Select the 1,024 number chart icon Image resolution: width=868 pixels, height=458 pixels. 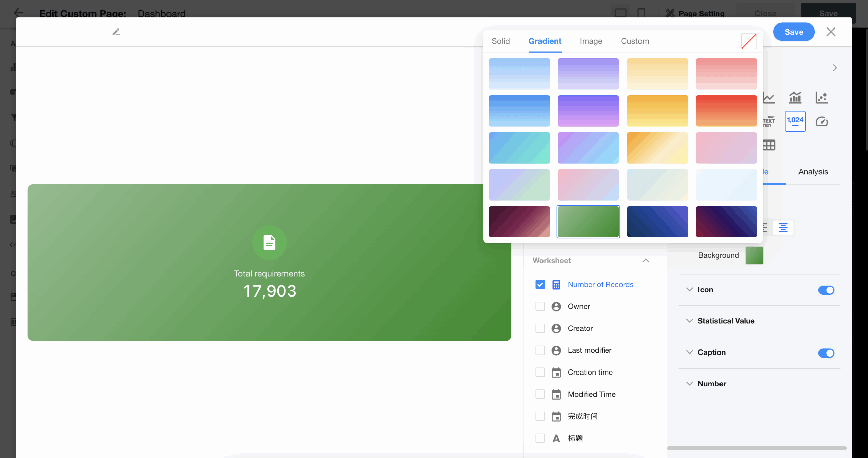pos(795,121)
